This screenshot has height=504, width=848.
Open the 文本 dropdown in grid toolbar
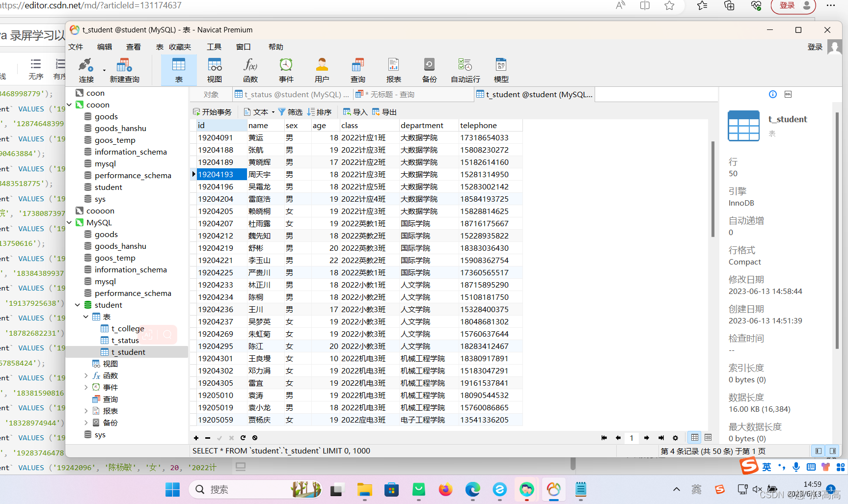[259, 112]
